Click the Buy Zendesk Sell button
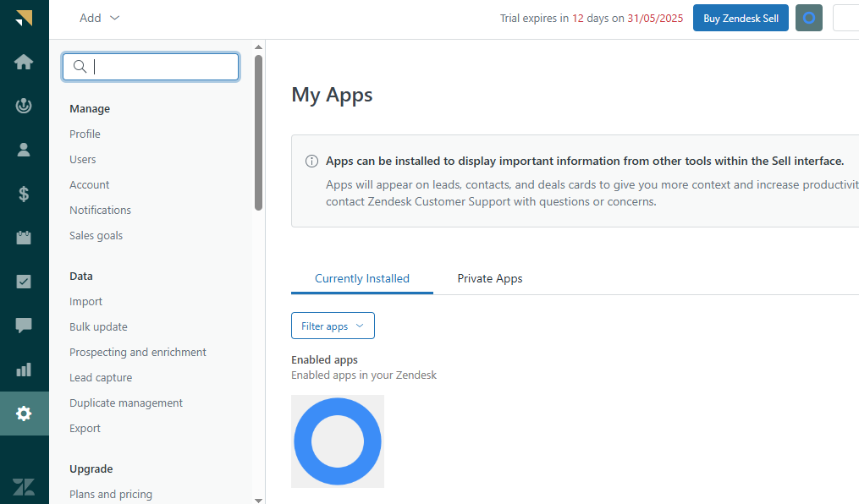The height and width of the screenshot is (504, 859). pyautogui.click(x=741, y=18)
